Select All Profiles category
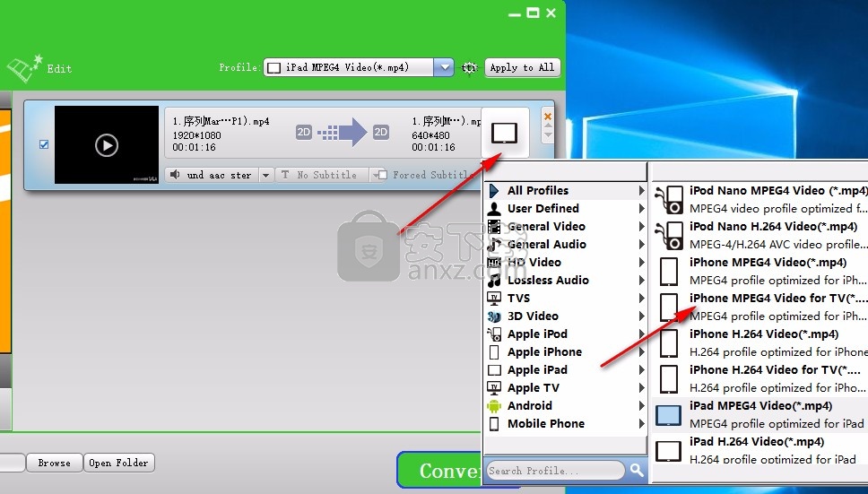Image resolution: width=868 pixels, height=494 pixels. click(x=566, y=190)
